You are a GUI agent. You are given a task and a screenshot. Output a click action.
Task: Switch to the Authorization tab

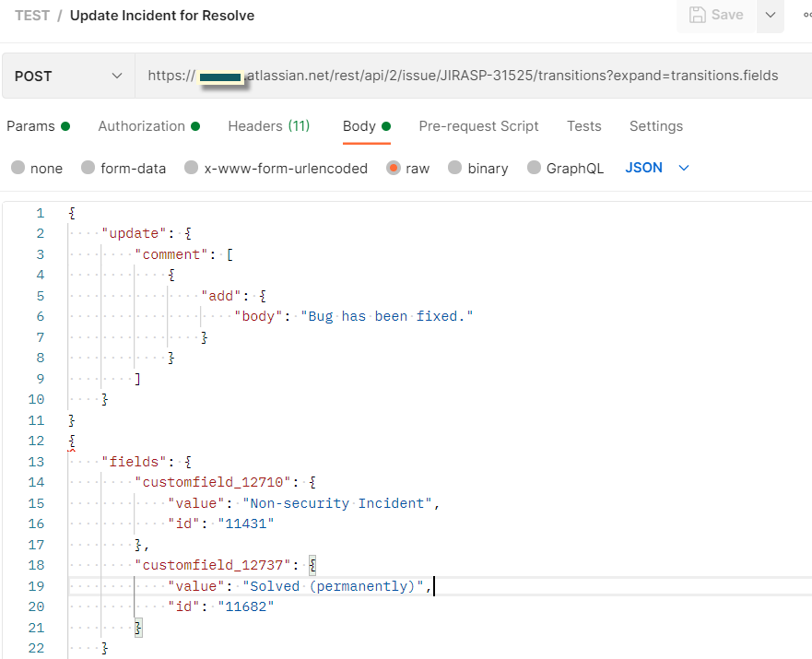tap(143, 125)
